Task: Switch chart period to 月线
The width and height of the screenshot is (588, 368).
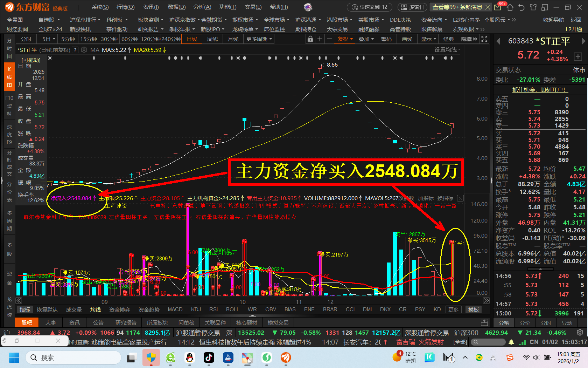Action: click(x=233, y=39)
